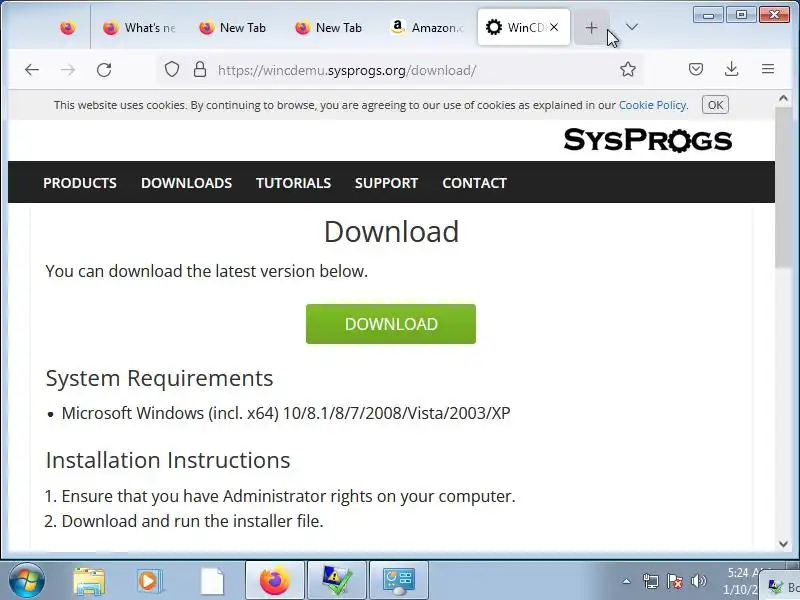The height and width of the screenshot is (600, 800).
Task: Switch to the Amazon tab
Action: (427, 28)
